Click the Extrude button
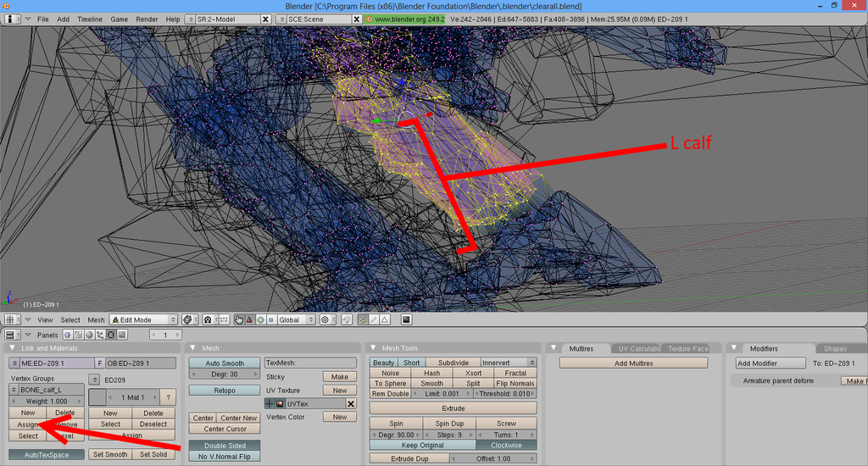 coord(453,408)
